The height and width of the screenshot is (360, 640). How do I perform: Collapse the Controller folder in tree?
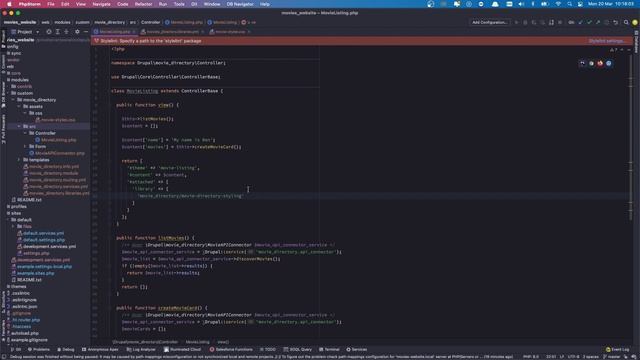[x=25, y=133]
